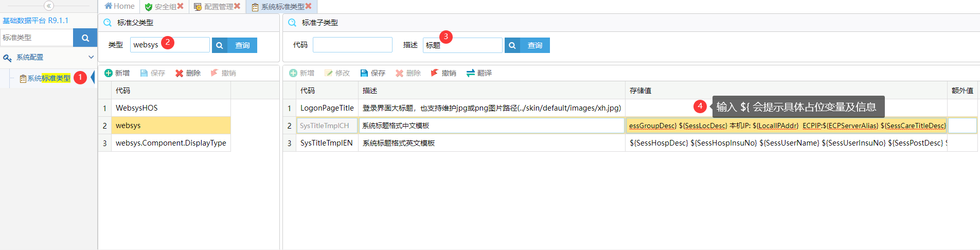Focus the 代码 search input field

(x=352, y=45)
